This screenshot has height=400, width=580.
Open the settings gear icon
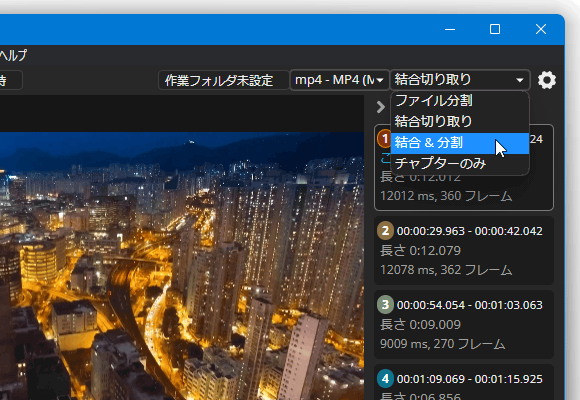point(547,80)
